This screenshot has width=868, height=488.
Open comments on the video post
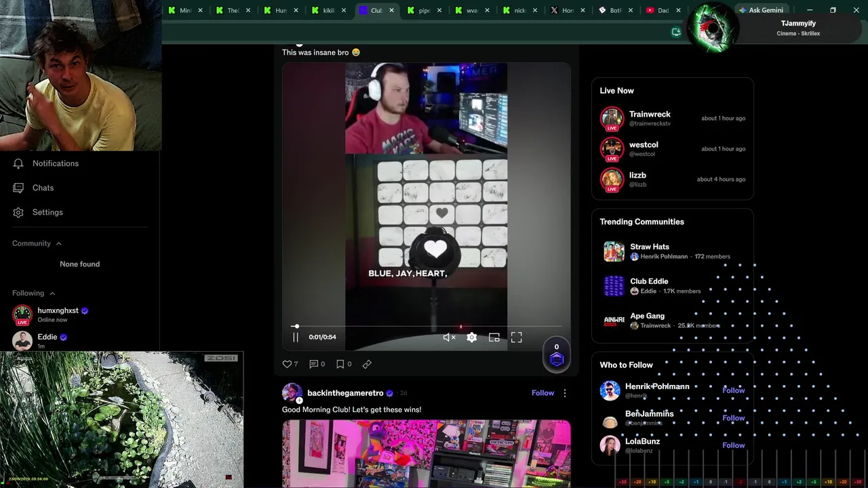point(313,364)
